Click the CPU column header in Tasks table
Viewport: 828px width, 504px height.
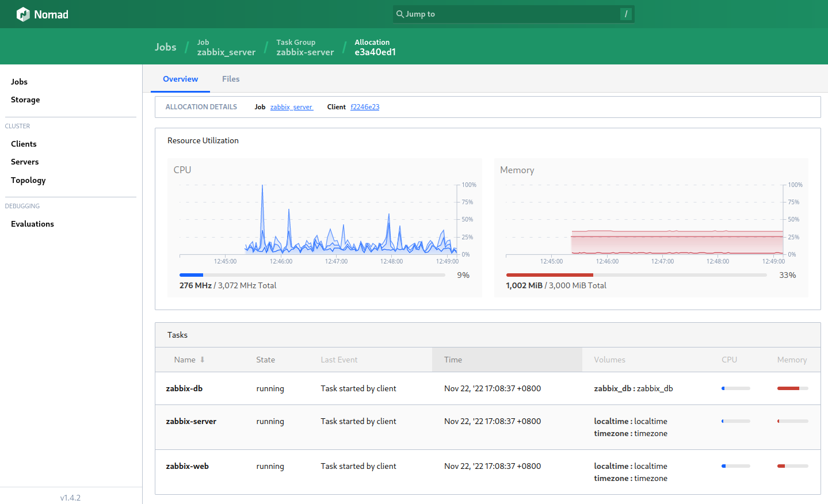729,360
